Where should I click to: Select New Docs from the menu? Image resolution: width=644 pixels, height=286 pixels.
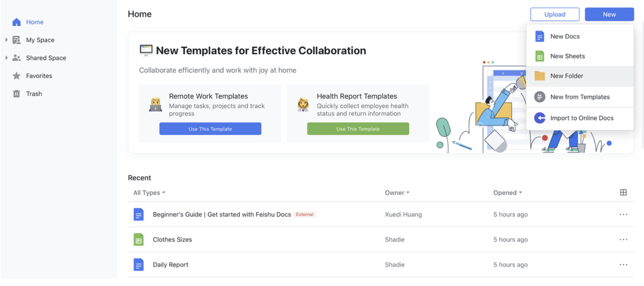(x=565, y=36)
